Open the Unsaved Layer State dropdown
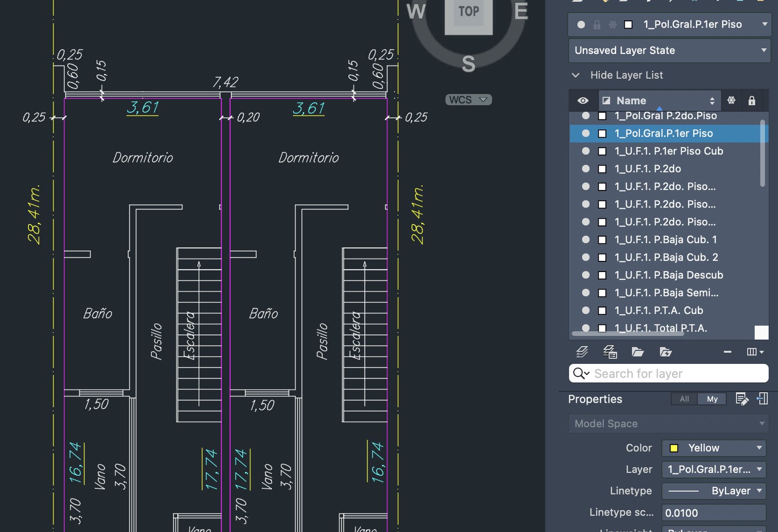 tap(669, 51)
